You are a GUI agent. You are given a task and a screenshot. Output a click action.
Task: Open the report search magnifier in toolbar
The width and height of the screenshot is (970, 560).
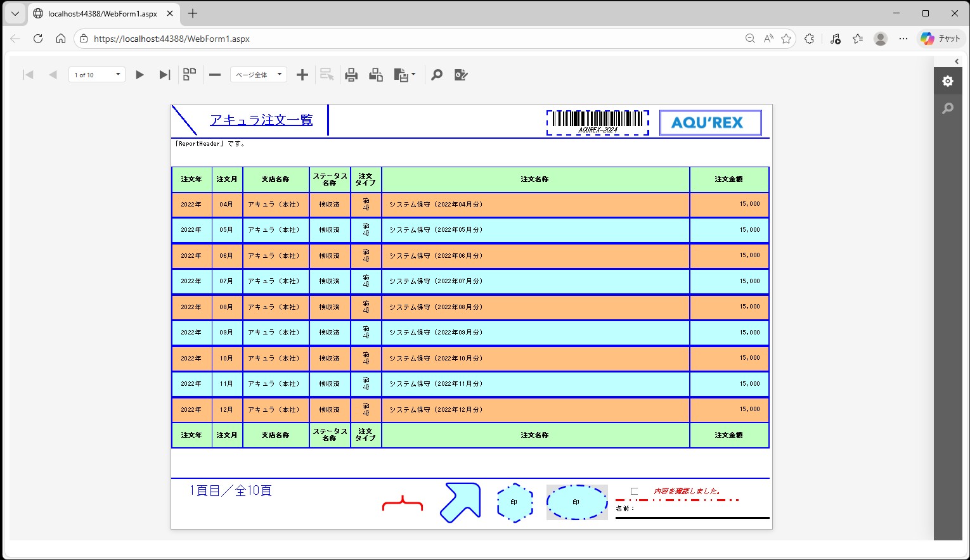point(437,75)
